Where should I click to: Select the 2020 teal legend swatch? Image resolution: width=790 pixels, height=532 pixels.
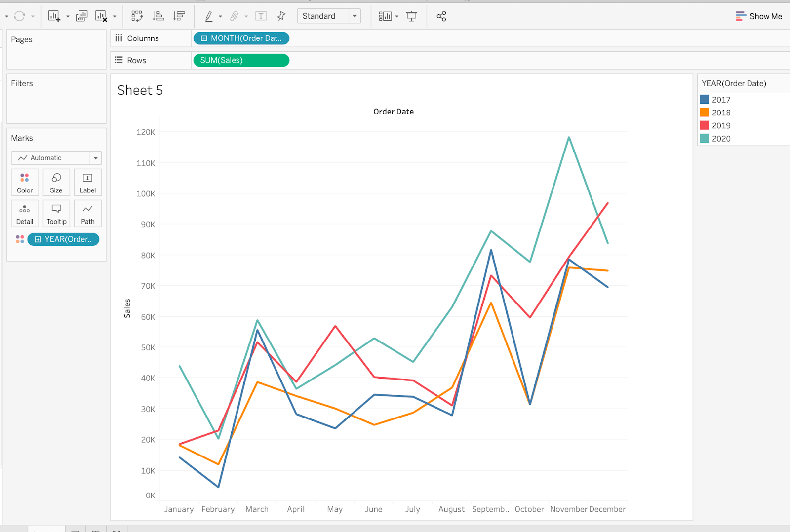[705, 139]
